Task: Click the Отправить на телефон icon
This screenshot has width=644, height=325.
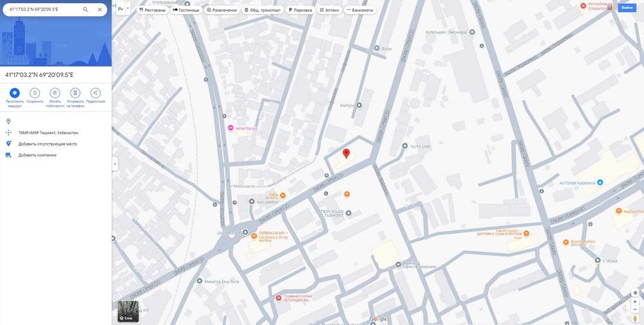Action: tap(75, 93)
